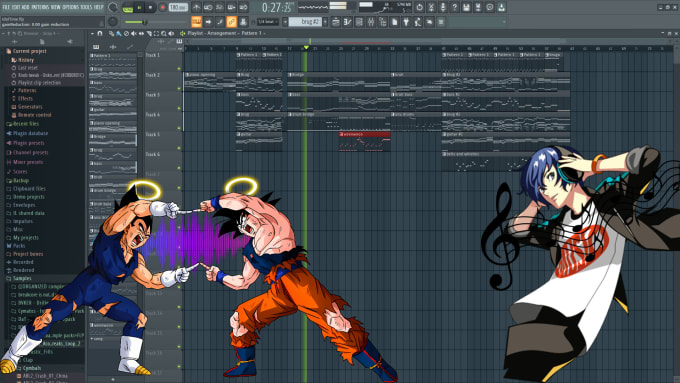Click the stop button in transport
The height and width of the screenshot is (383, 680).
[150, 7]
